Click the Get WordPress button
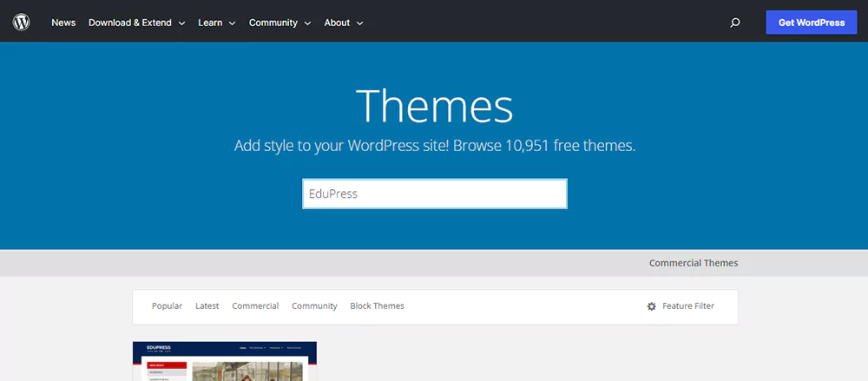868x381 pixels. tap(812, 23)
